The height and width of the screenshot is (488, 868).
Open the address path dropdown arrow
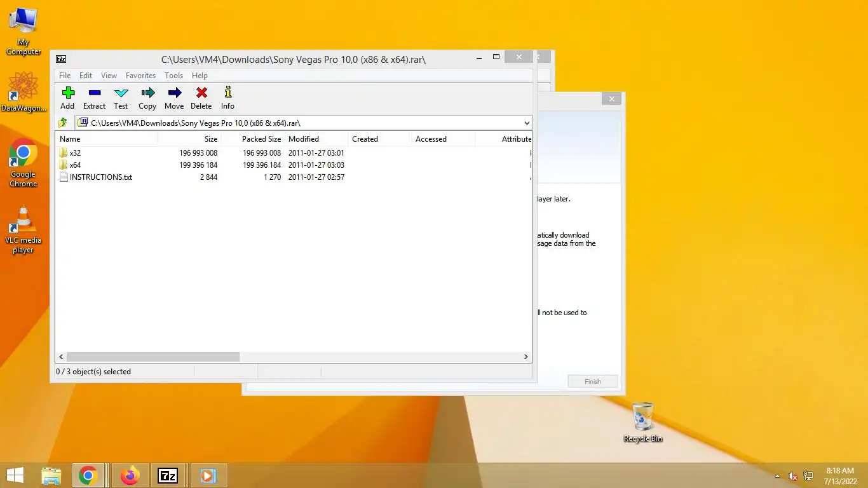pyautogui.click(x=527, y=123)
